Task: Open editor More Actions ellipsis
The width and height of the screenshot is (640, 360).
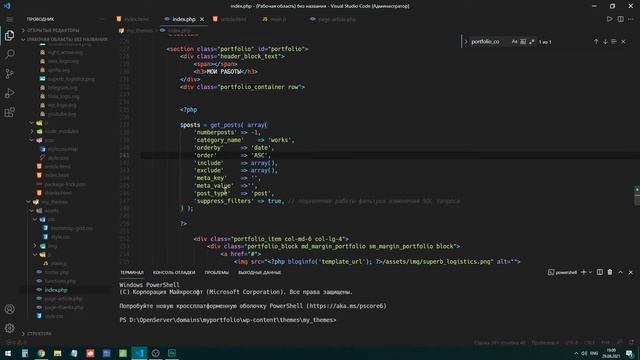Action: (631, 19)
